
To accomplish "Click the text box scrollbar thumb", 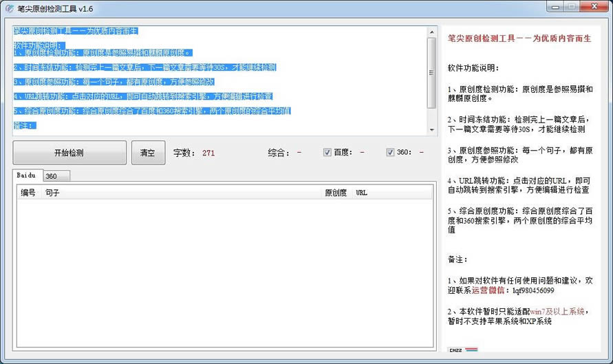I will pos(431,72).
